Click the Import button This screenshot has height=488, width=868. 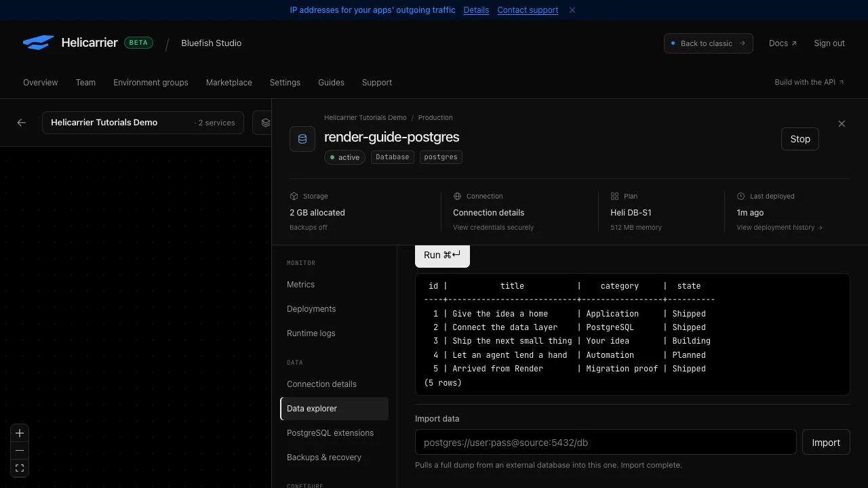click(826, 443)
